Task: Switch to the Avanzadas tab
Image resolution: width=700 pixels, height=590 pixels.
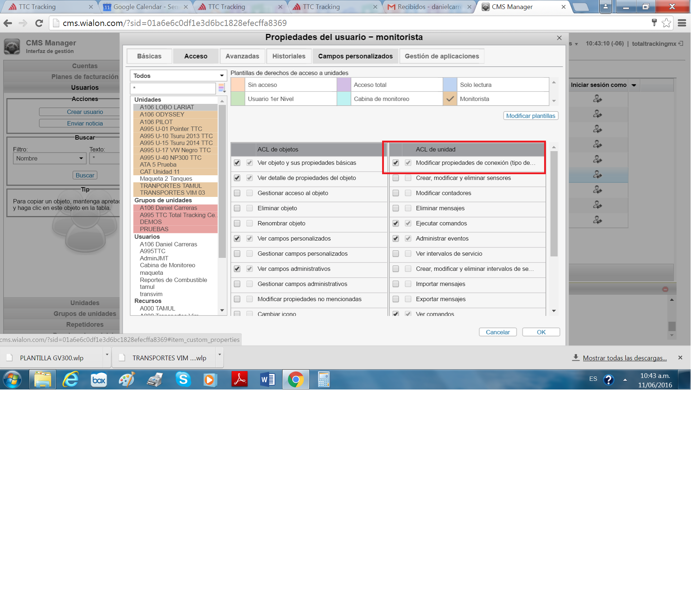Action: 242,56
